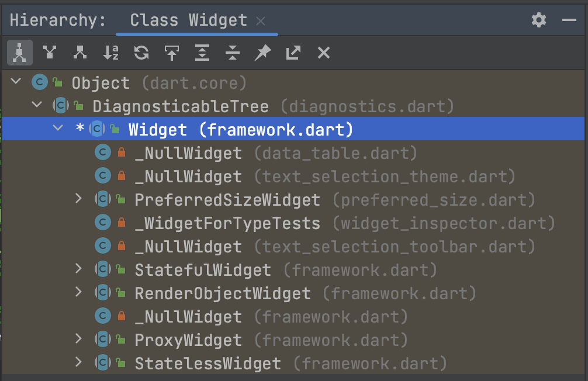
Task: Hide the Hierarchy tool window
Action: click(569, 20)
